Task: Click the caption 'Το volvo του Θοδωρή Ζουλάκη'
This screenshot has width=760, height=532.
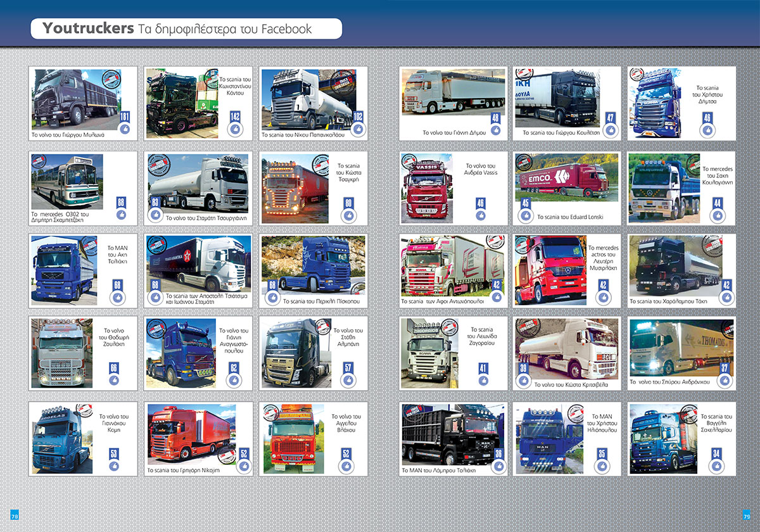Action: (113, 338)
